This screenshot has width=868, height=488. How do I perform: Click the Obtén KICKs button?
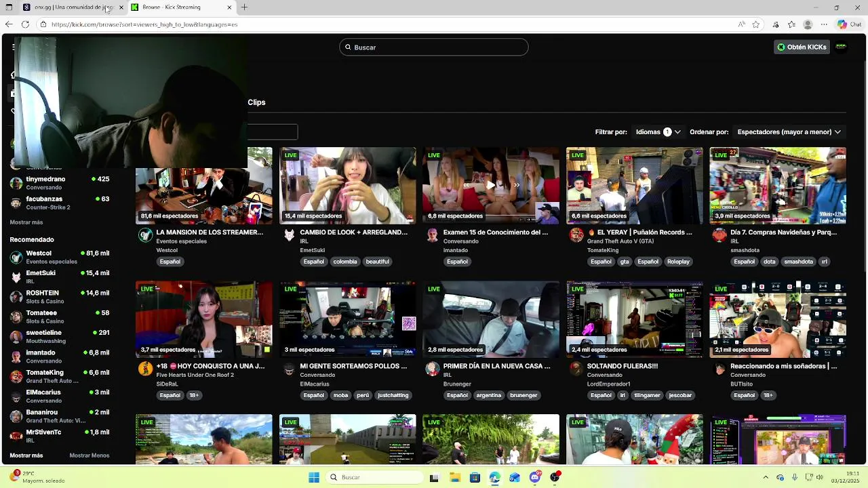(x=802, y=47)
